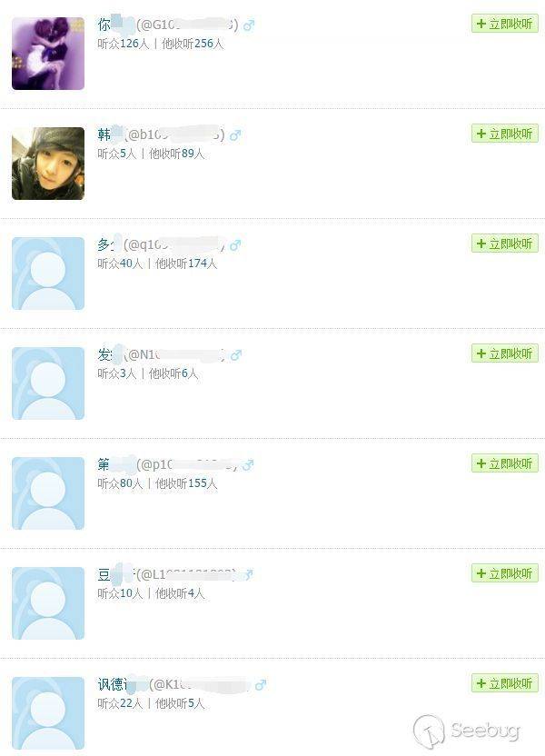Open 他收听155人 following link

coord(186,483)
